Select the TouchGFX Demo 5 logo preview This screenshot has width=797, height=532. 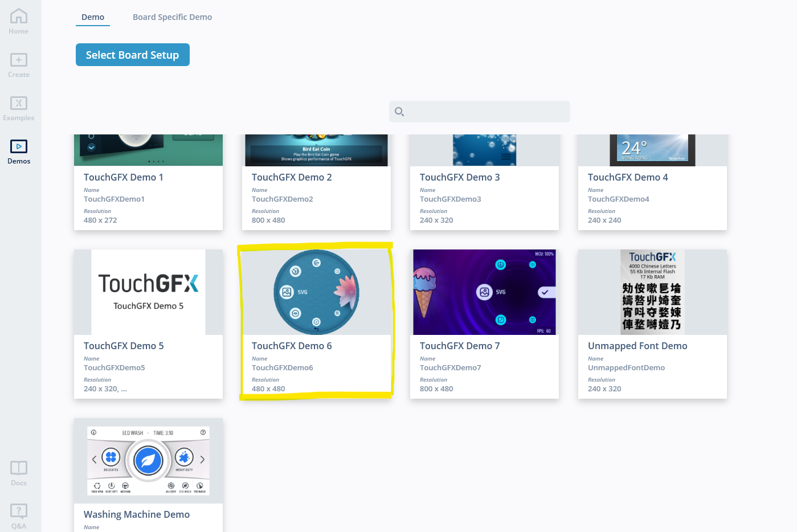pyautogui.click(x=148, y=292)
